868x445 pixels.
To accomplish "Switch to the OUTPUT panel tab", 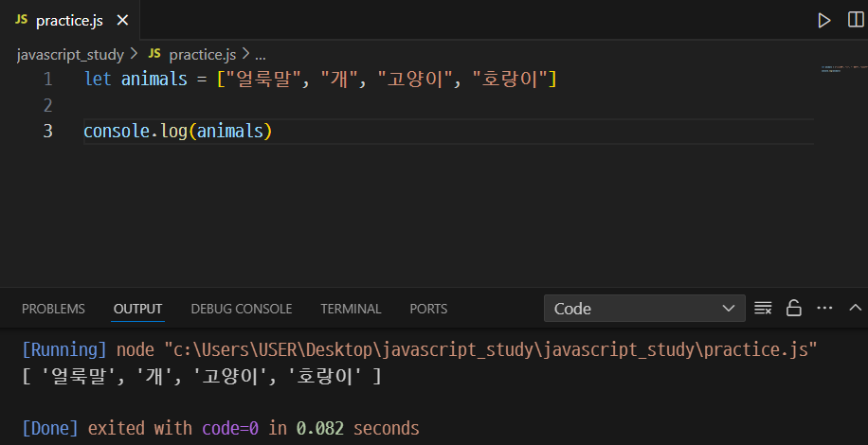I will [x=137, y=309].
